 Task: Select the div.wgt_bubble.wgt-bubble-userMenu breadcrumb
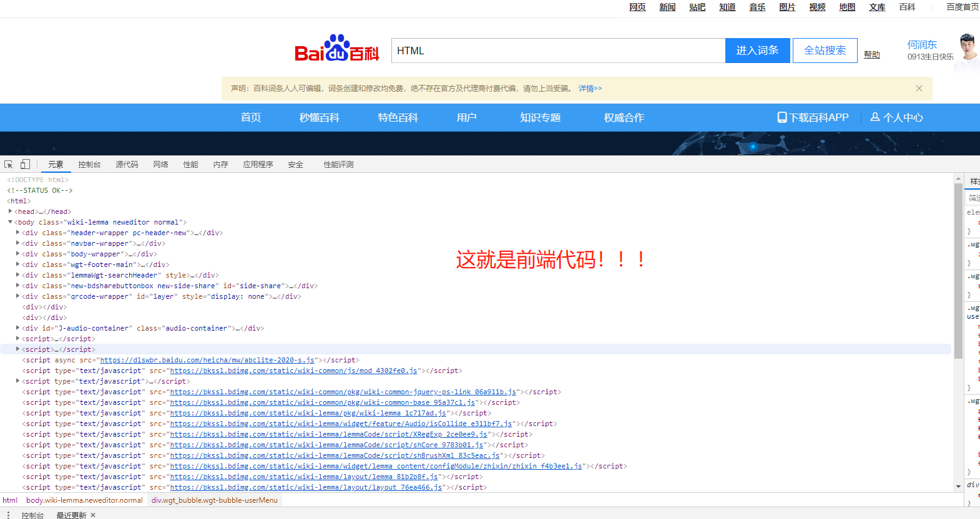click(x=214, y=500)
